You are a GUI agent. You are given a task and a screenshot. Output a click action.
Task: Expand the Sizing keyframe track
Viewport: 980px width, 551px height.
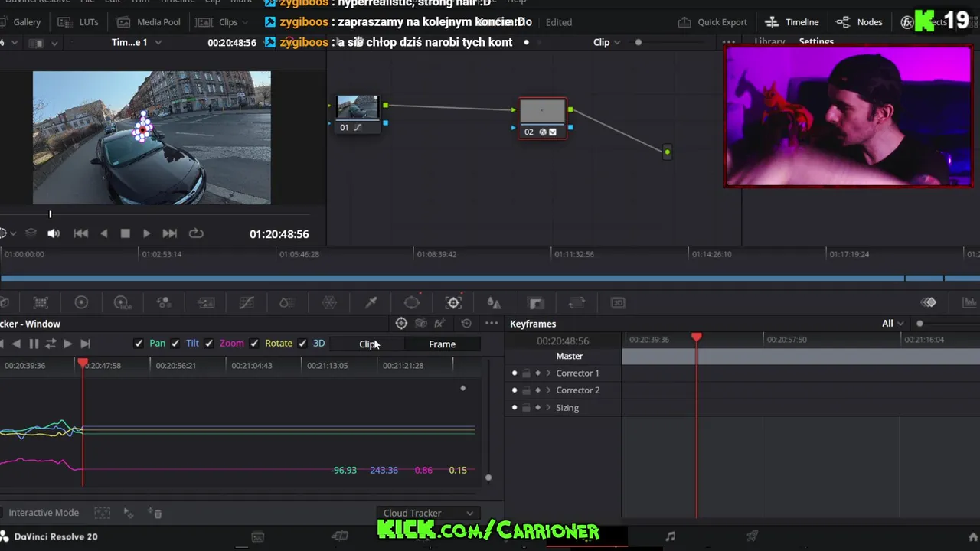pyautogui.click(x=548, y=408)
